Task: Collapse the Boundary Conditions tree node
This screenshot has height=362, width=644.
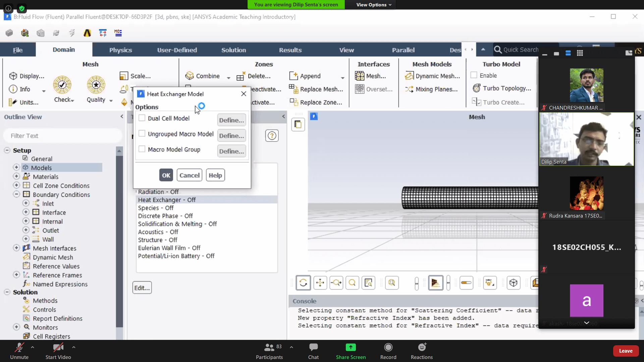Action: (16, 194)
